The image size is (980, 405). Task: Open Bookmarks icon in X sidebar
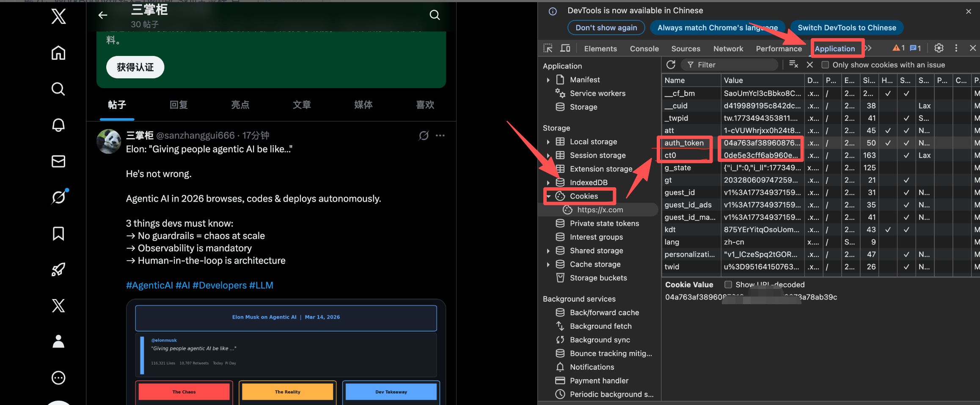58,233
